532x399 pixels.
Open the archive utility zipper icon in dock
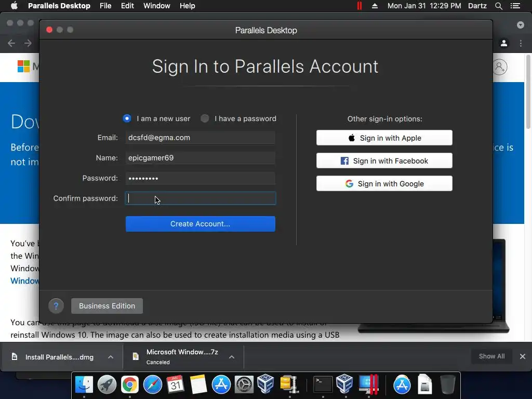(289, 385)
